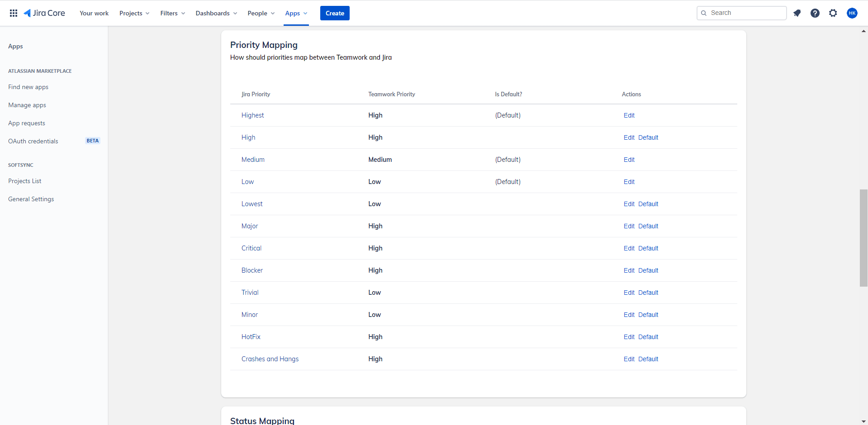The width and height of the screenshot is (868, 425).
Task: Open the People dropdown menu
Action: point(261,13)
